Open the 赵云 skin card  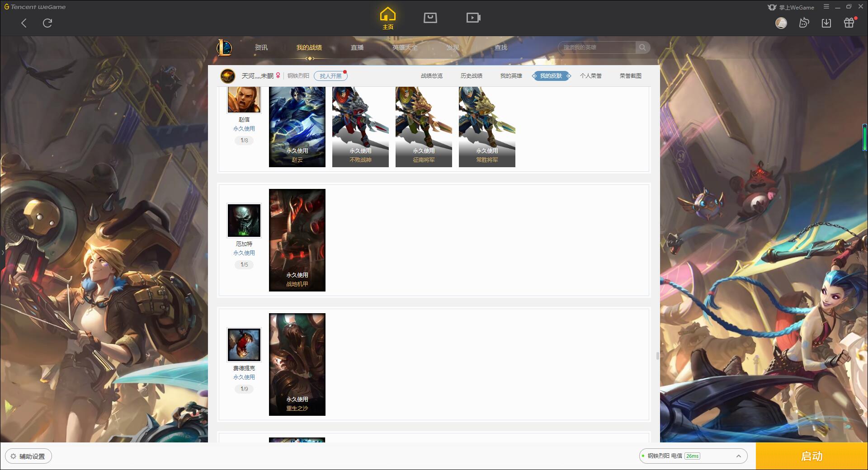coord(297,127)
